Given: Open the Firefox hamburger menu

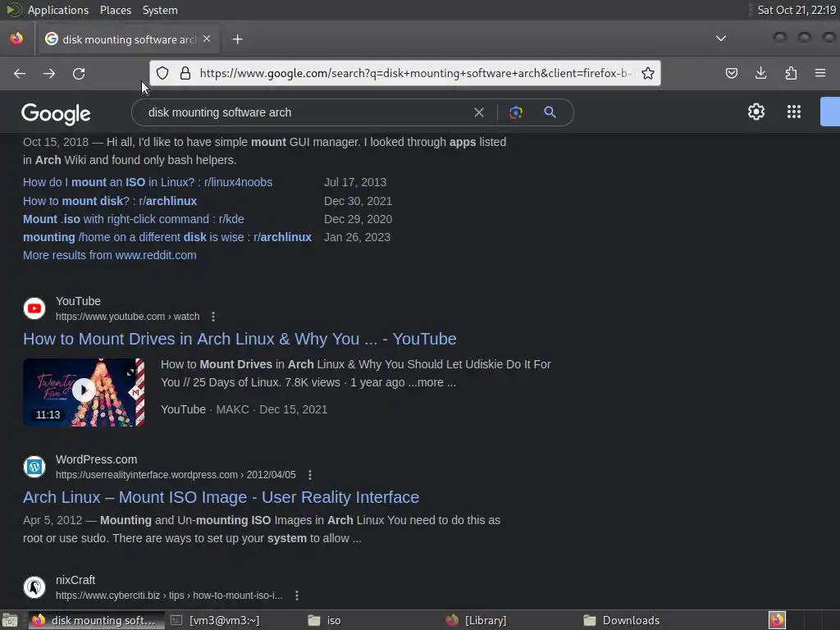Looking at the screenshot, I should [x=820, y=73].
